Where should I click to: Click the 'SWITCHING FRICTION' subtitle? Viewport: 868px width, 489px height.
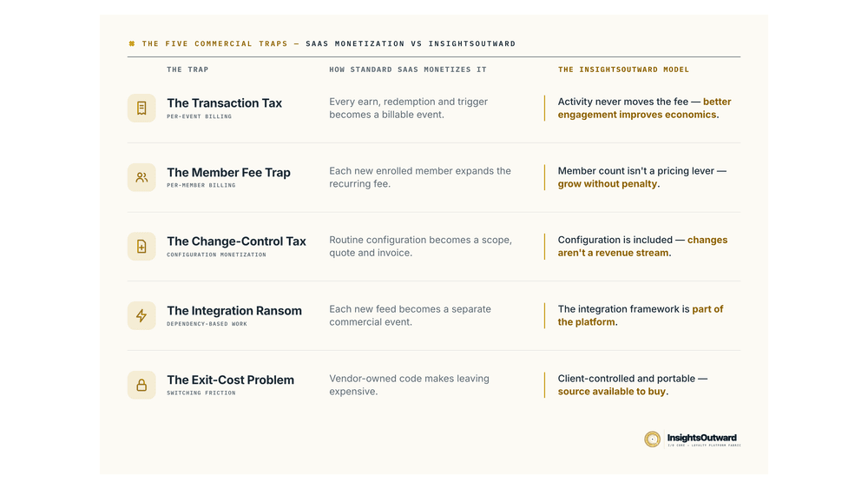[x=201, y=393]
